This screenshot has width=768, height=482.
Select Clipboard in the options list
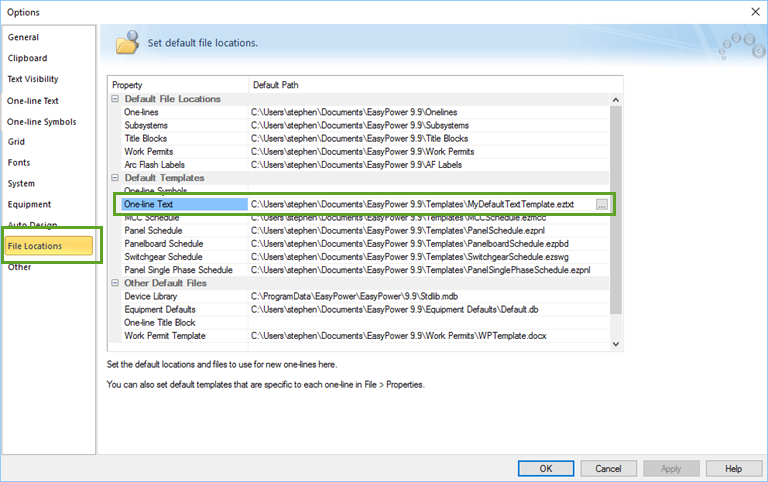click(27, 58)
